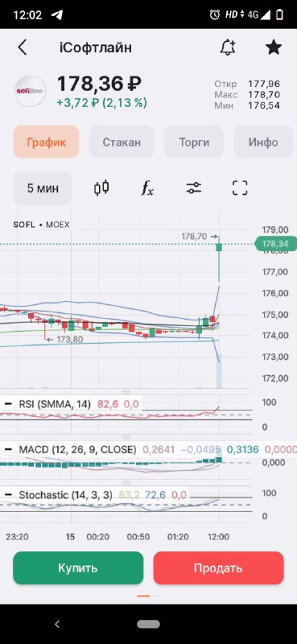Tap the Android back navigation arrow
297x644 pixels.
tap(57, 625)
